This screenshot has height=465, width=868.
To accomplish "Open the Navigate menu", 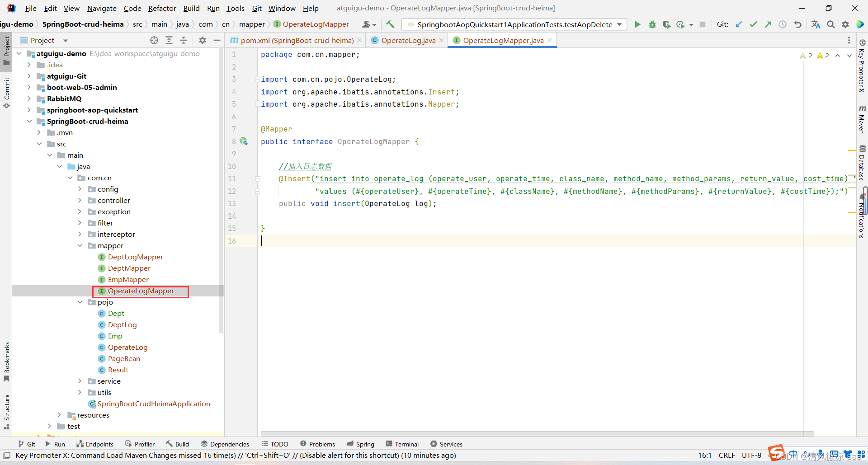I will pyautogui.click(x=102, y=8).
